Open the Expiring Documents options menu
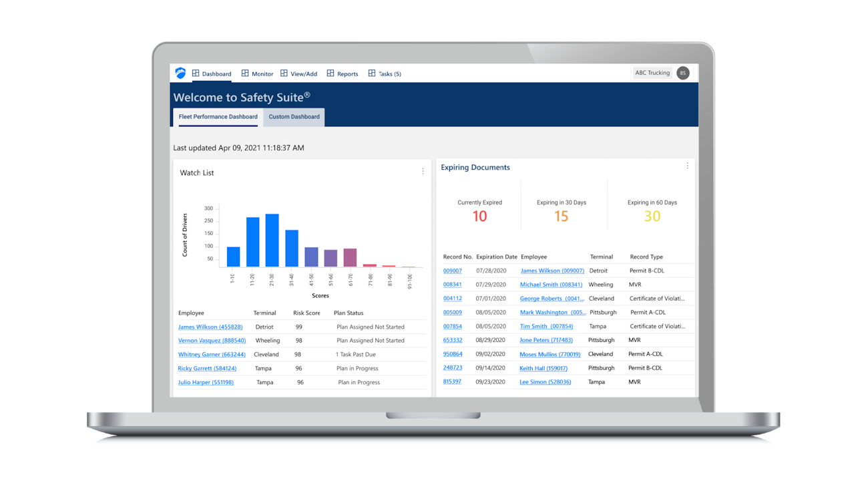Viewport: 868px width, 487px height. [x=687, y=165]
